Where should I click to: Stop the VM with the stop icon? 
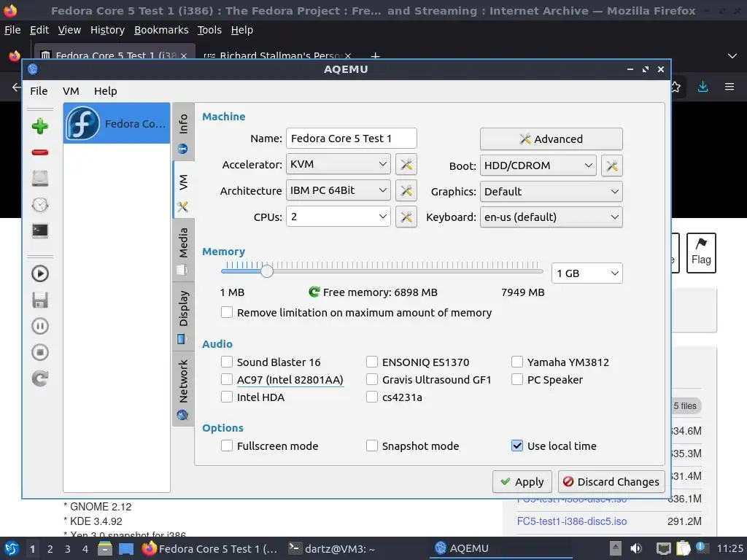[x=40, y=352]
